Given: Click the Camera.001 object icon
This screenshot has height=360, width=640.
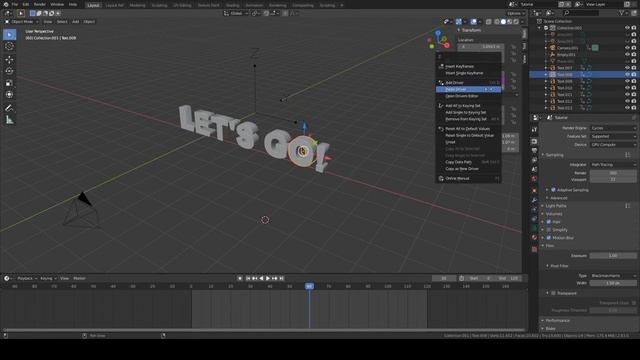Looking at the screenshot, I should click(x=553, y=48).
